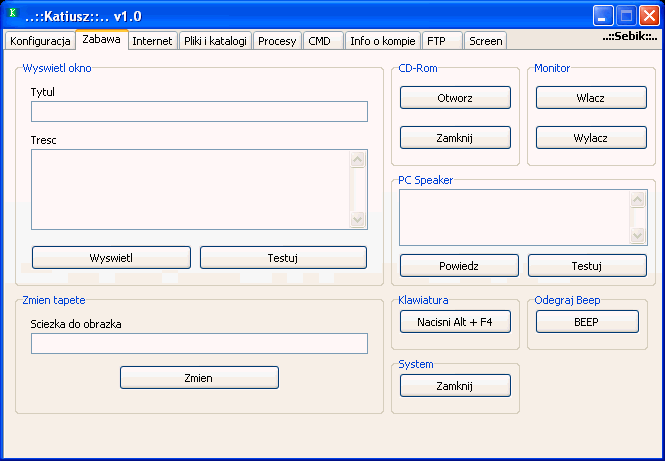
Task: Click the BEEP button
Action: [x=587, y=322]
